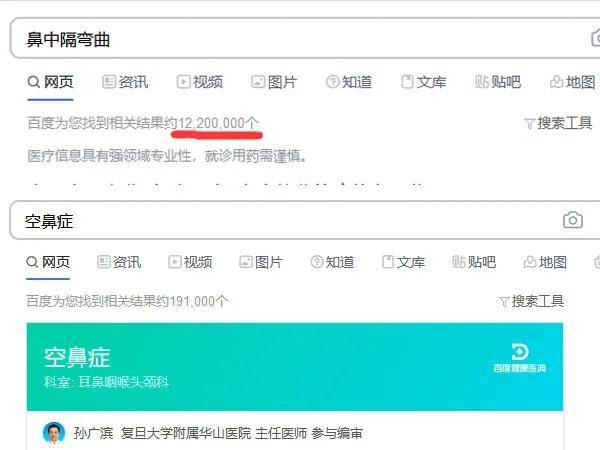The width and height of the screenshot is (600, 450).
Task: Select 文库 tab under 空鼻症 search
Action: (x=404, y=262)
